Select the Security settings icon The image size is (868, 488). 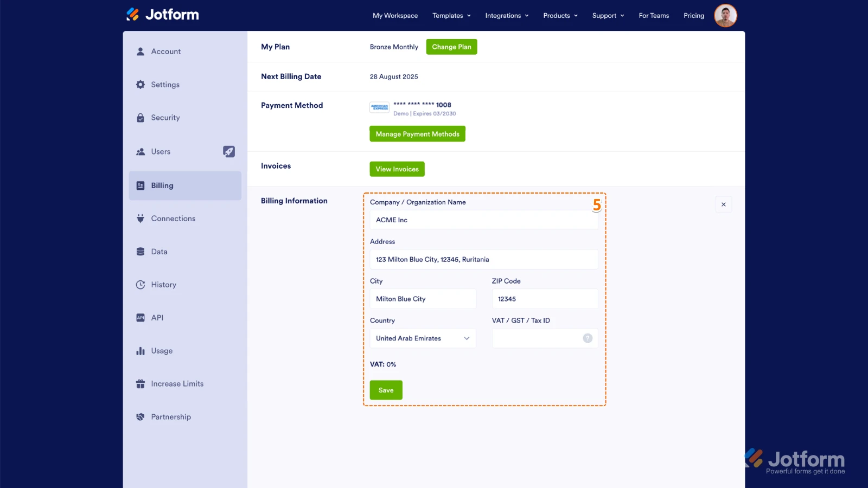(x=140, y=118)
